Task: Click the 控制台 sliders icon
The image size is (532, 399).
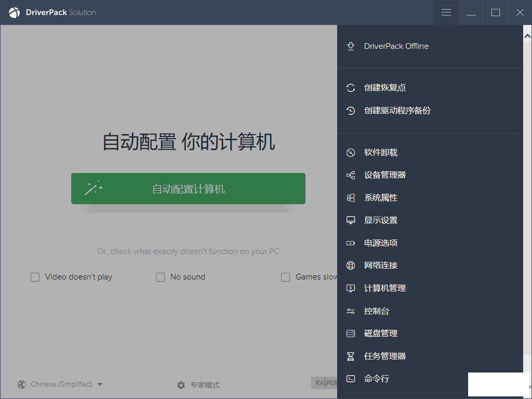Action: click(351, 311)
